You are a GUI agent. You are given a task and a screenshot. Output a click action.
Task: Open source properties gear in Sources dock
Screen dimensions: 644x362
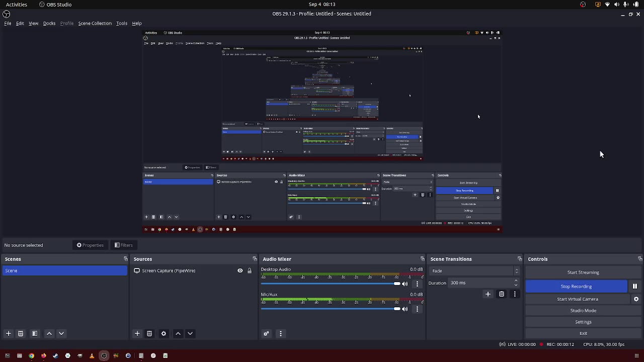pyautogui.click(x=164, y=333)
